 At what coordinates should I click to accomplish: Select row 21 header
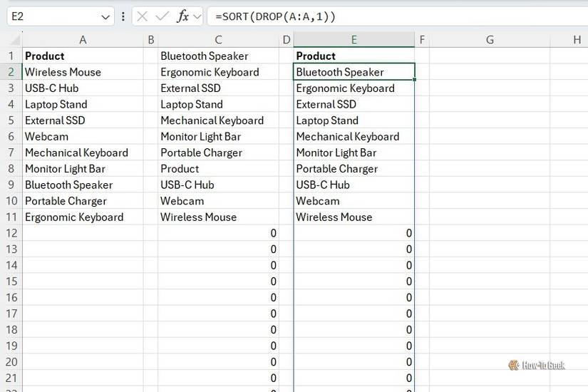[x=11, y=378]
